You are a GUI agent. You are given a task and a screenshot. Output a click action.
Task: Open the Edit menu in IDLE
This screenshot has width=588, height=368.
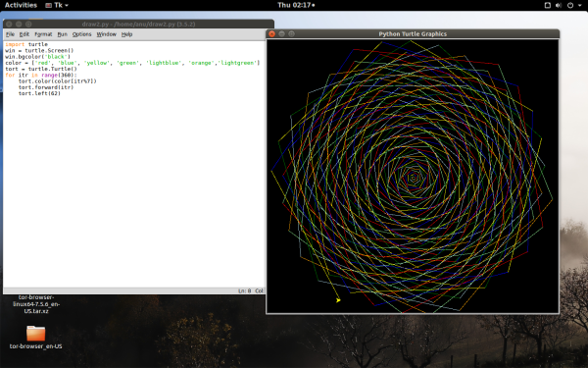24,34
